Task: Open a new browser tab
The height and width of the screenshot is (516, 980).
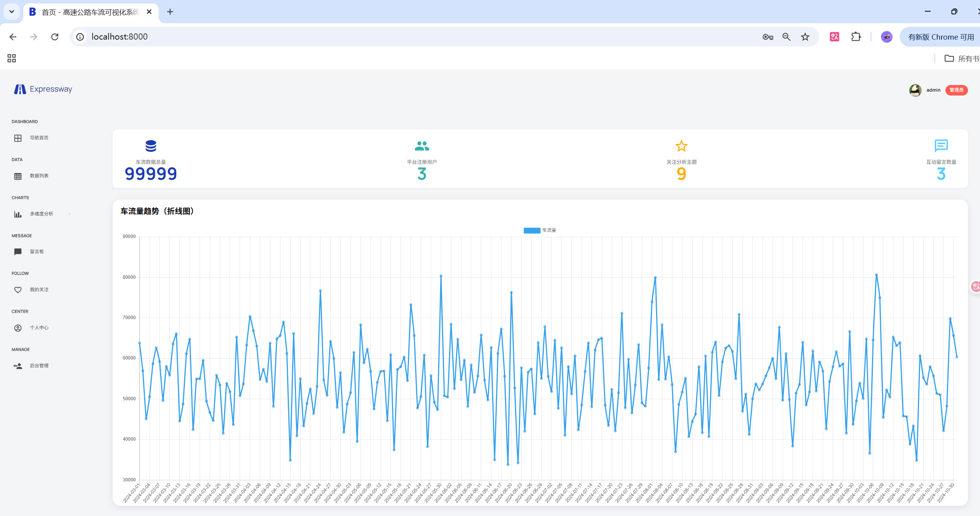Action: [x=170, y=12]
